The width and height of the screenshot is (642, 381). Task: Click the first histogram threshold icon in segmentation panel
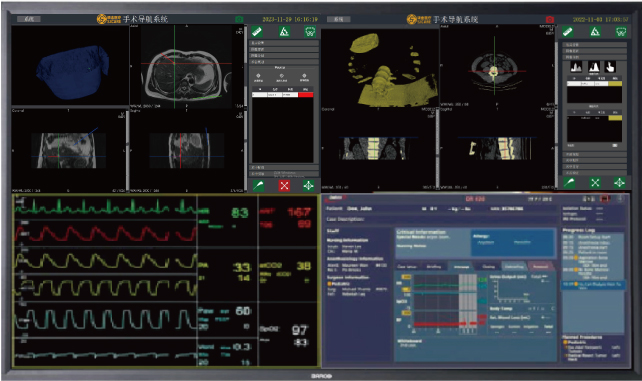(x=576, y=67)
